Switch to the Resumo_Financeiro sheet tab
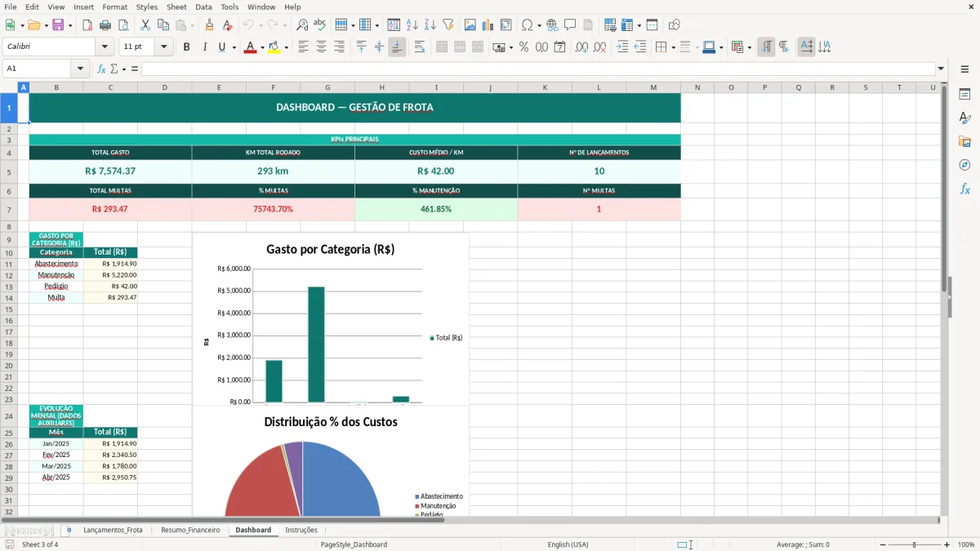Image resolution: width=980 pixels, height=551 pixels. (x=190, y=530)
